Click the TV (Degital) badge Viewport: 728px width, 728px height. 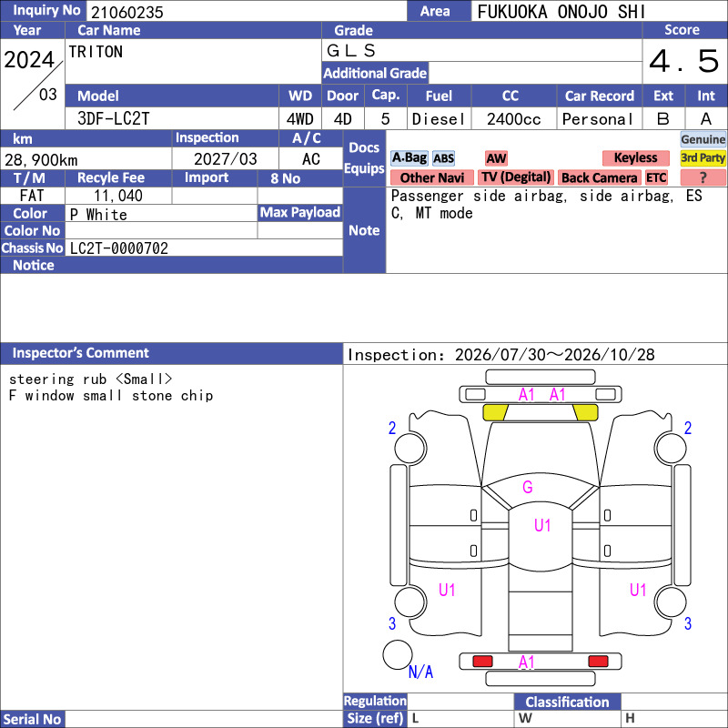[x=516, y=177]
